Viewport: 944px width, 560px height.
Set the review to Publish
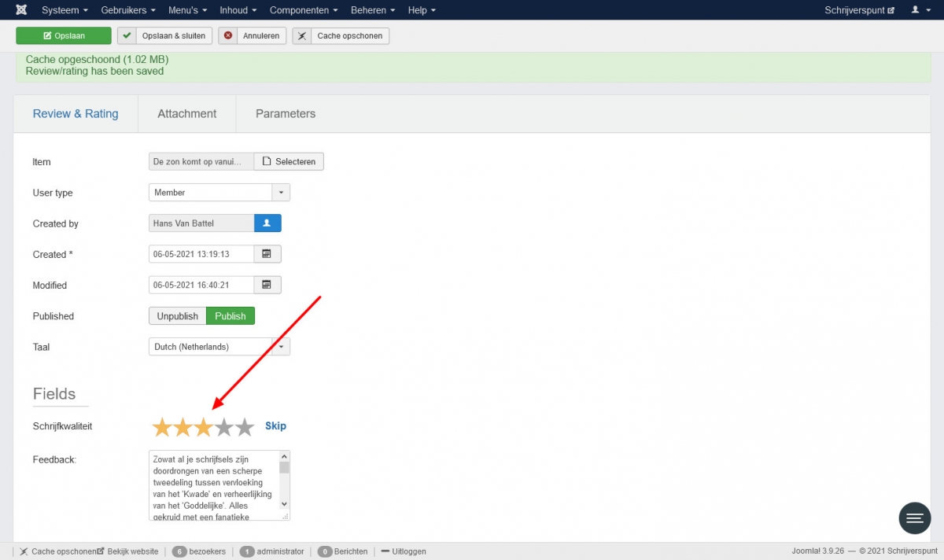tap(230, 316)
